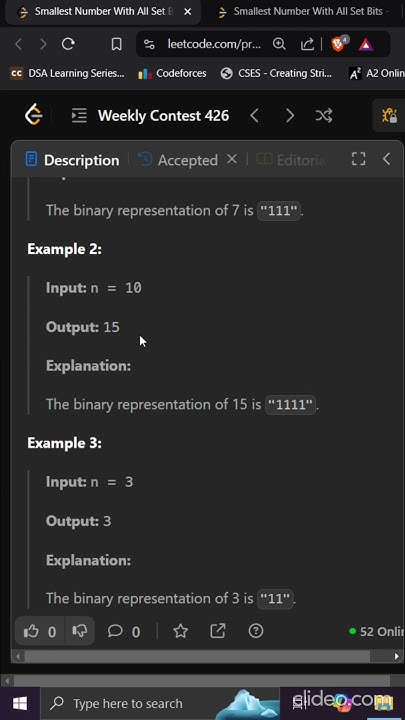
Task: Go to previous contest problem chevron
Action: coord(255,116)
